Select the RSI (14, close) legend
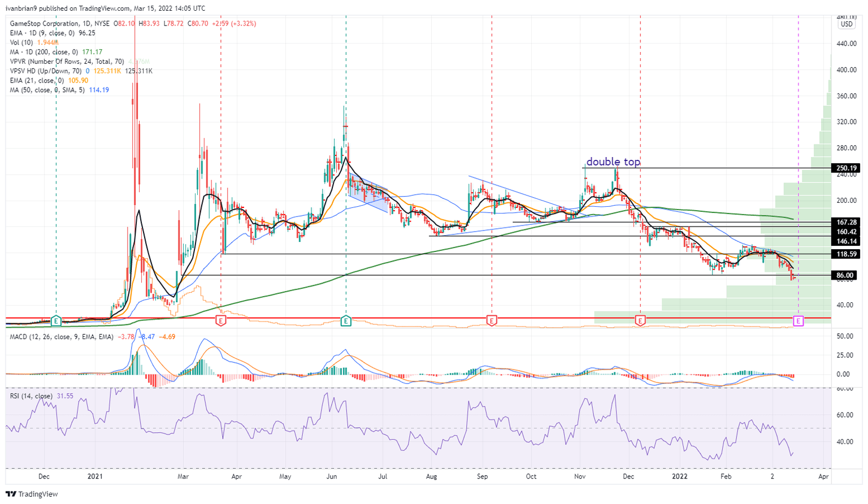The height and width of the screenshot is (504, 868). point(42,396)
